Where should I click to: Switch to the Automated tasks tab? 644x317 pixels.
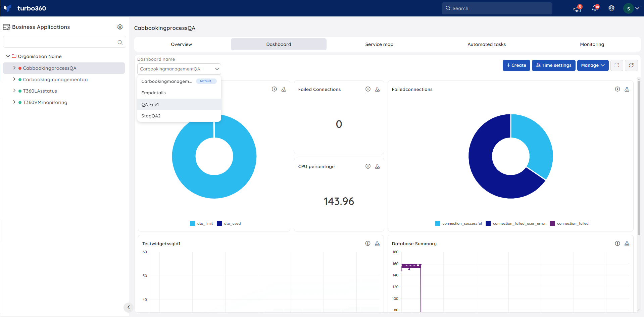tap(487, 44)
